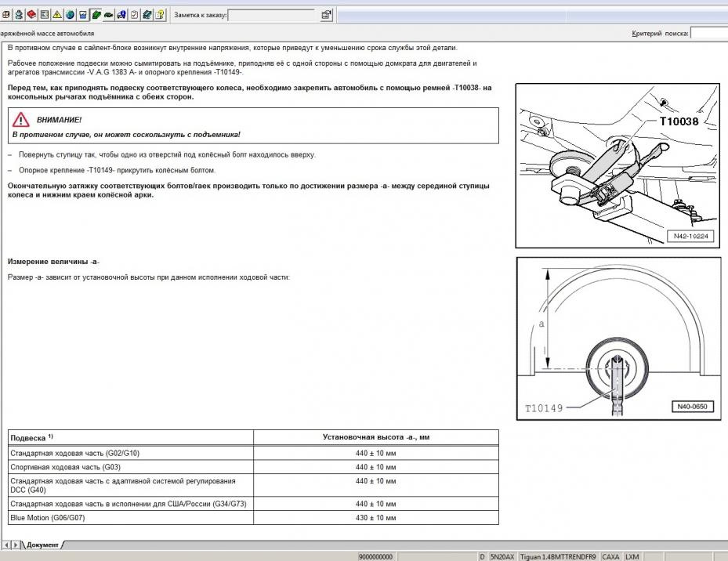Viewport: 728px width, 561px height.
Task: Click the green book toolbar icon
Action: pos(96,15)
